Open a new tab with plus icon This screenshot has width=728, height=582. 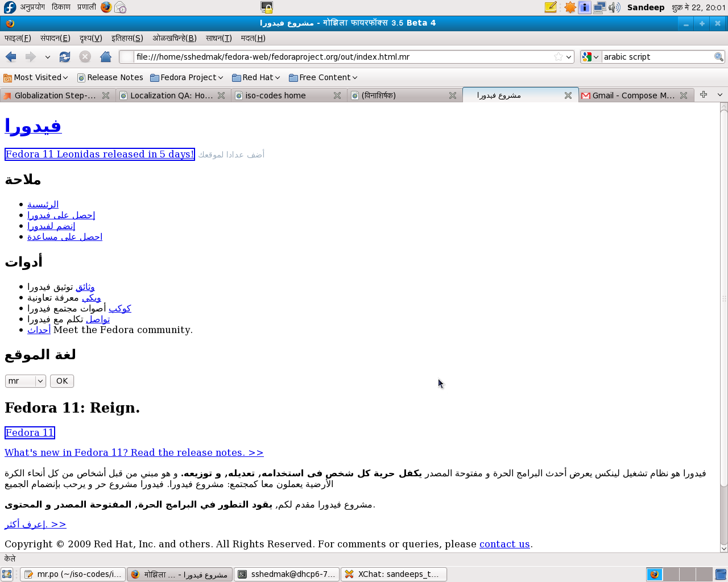pyautogui.click(x=704, y=95)
